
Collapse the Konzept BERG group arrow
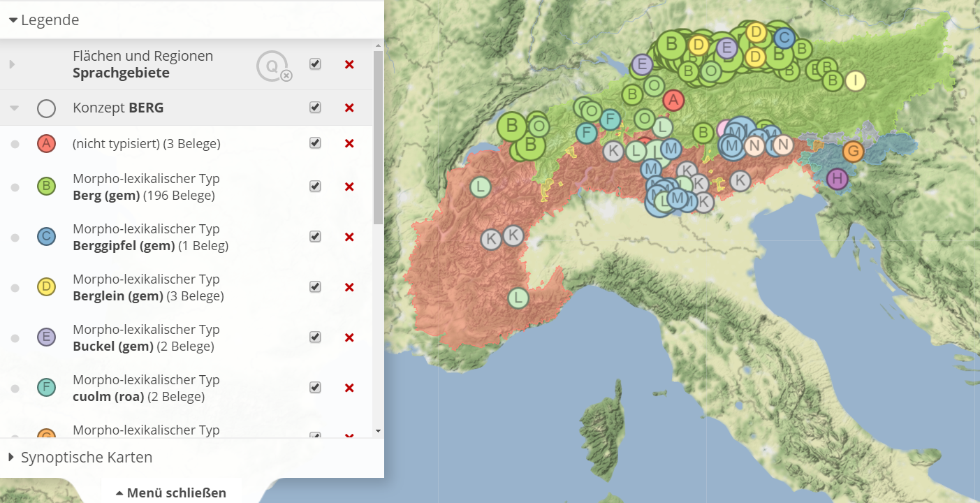(x=13, y=108)
